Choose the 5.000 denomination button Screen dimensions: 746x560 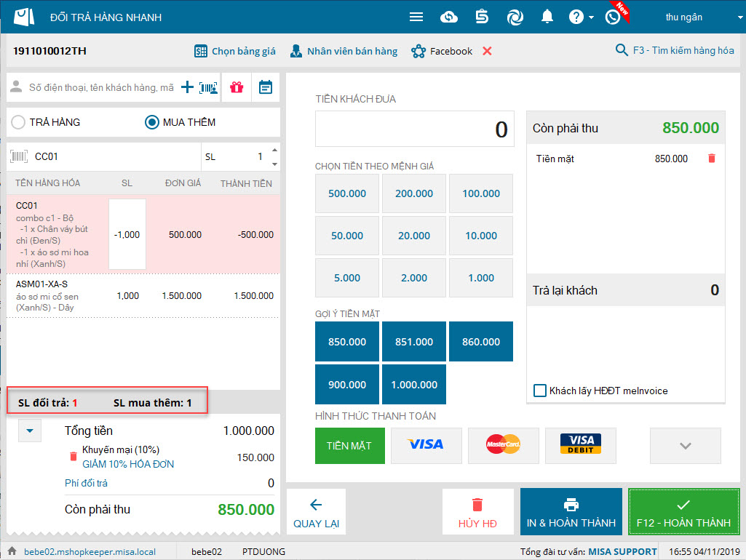[347, 278]
